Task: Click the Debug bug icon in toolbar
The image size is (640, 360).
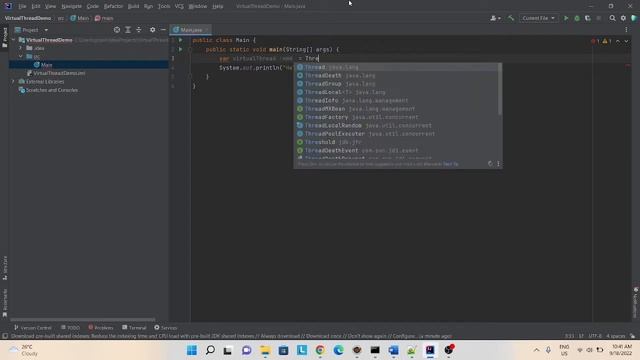Action: click(577, 18)
